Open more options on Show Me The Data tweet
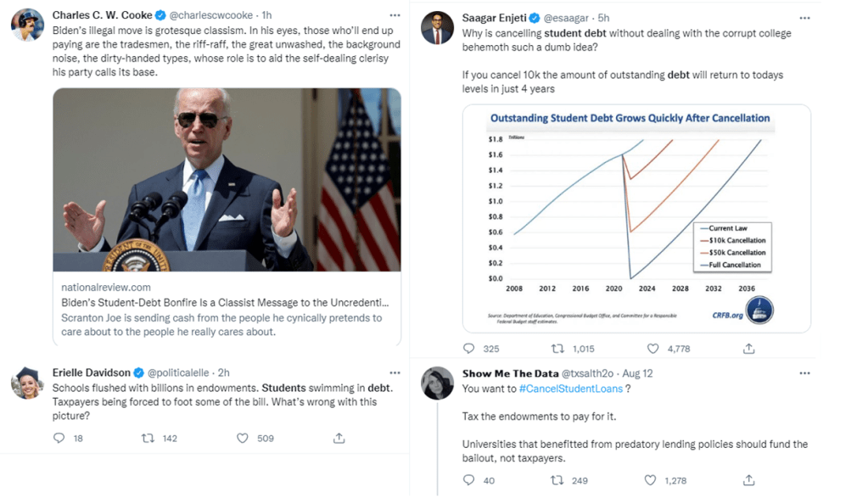 (x=805, y=373)
